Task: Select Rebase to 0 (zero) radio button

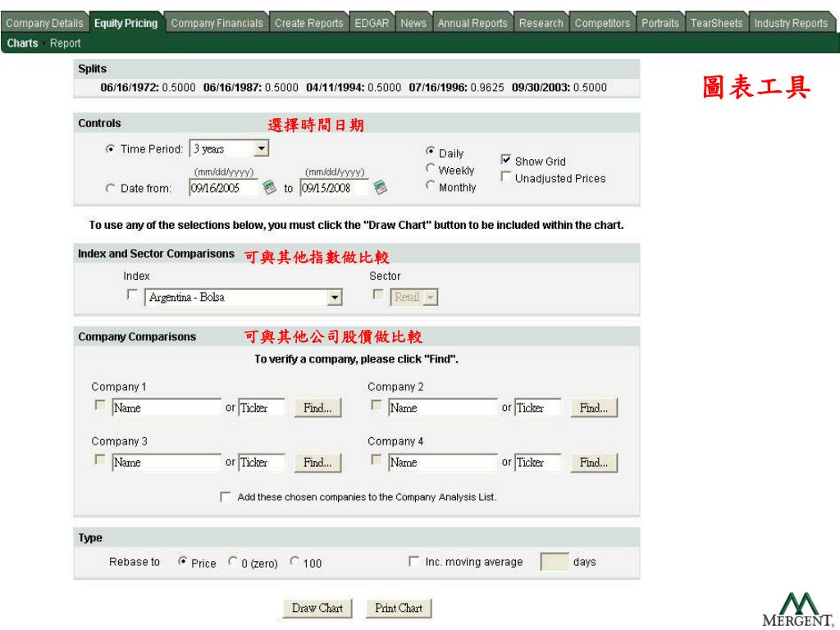Action: point(232,561)
